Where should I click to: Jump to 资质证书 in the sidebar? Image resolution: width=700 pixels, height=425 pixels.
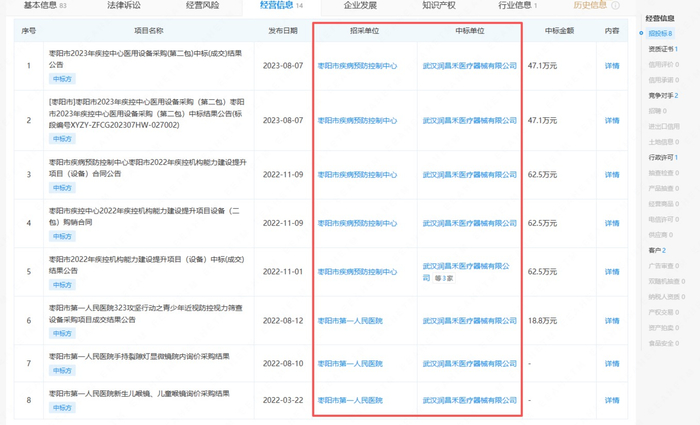(663, 49)
